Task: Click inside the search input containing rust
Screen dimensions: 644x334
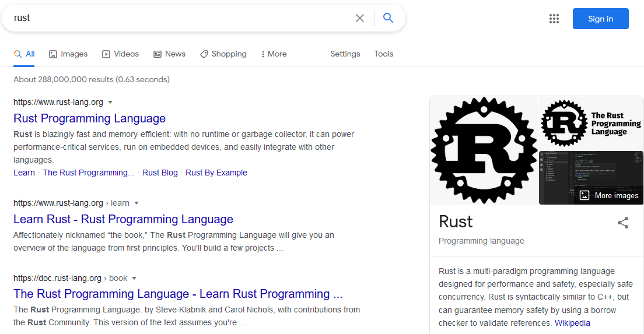Action: pyautogui.click(x=181, y=18)
